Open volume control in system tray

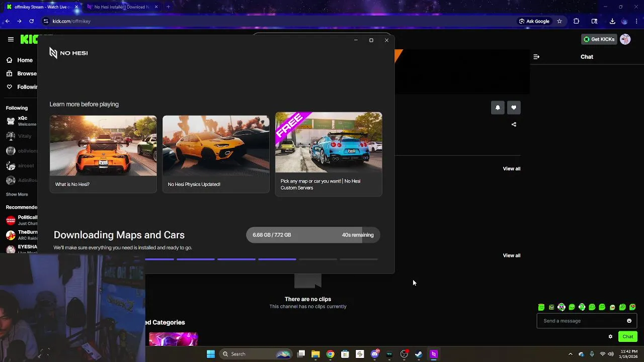(x=611, y=354)
